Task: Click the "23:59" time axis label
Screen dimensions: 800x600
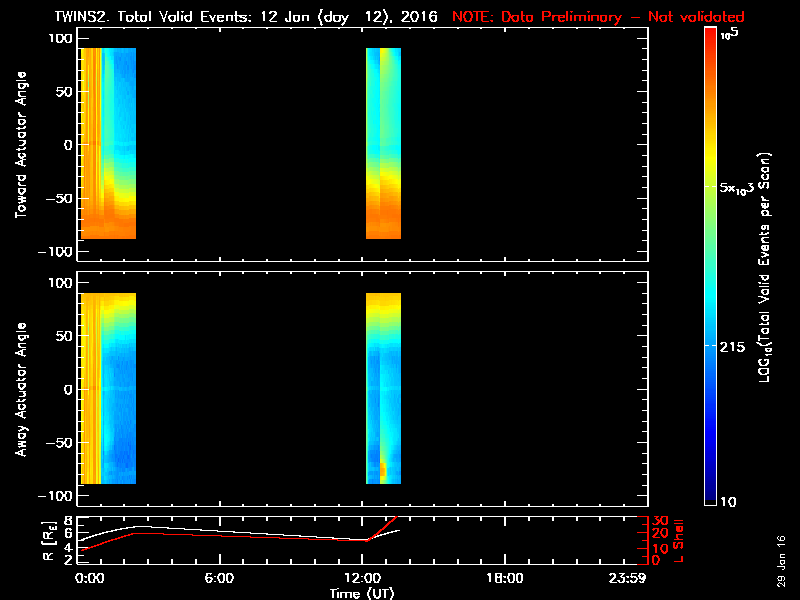Action: pos(627,579)
